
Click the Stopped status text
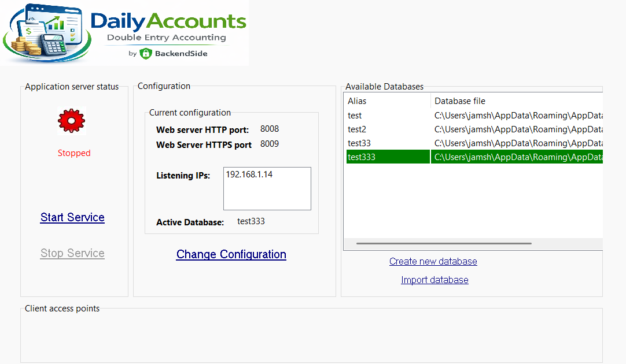[73, 153]
